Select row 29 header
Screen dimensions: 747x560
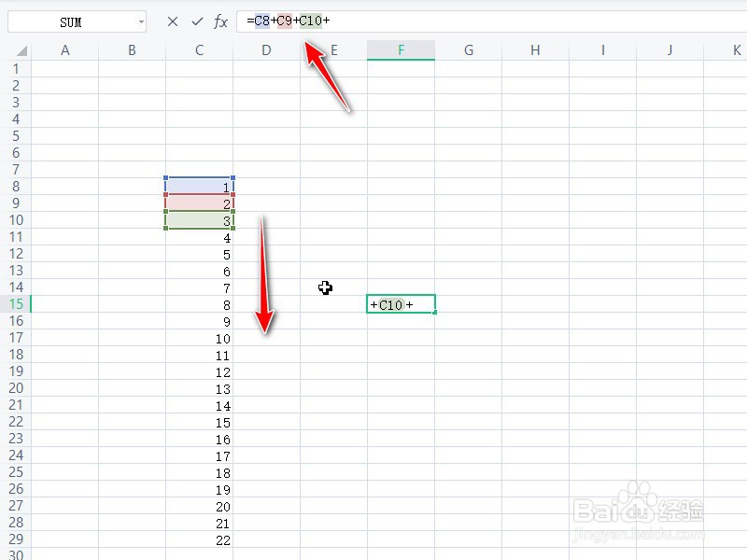pos(16,539)
